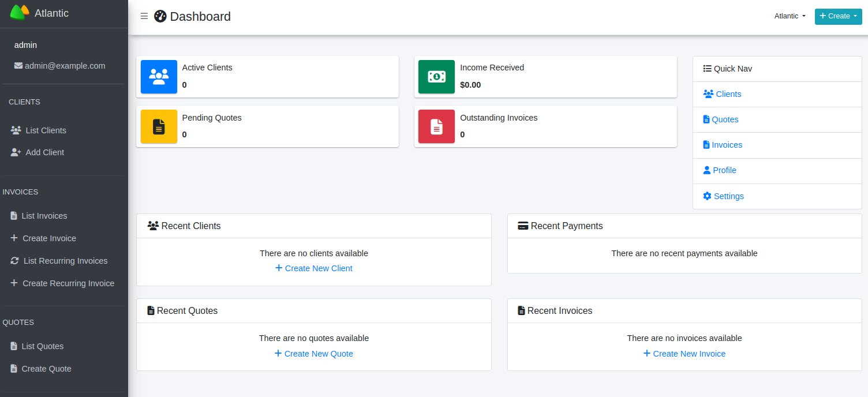
Task: Click the red Outstanding Invoices icon tile
Action: [x=436, y=126]
